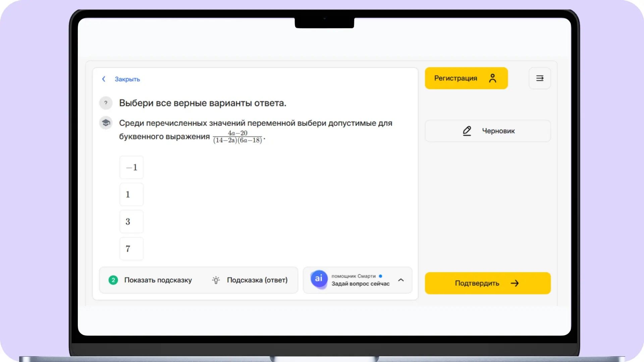Click the back chevron next to Закрыть
Screen dimensions: 644x362
(x=104, y=79)
